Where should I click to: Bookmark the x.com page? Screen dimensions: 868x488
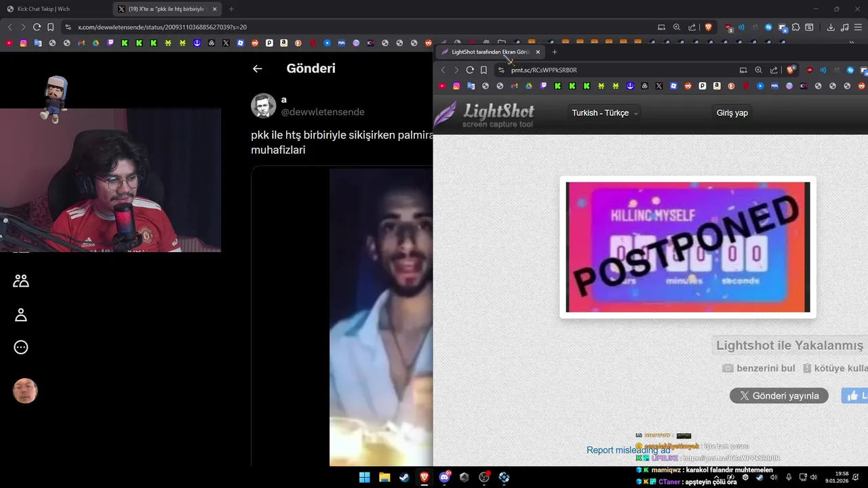click(x=50, y=27)
